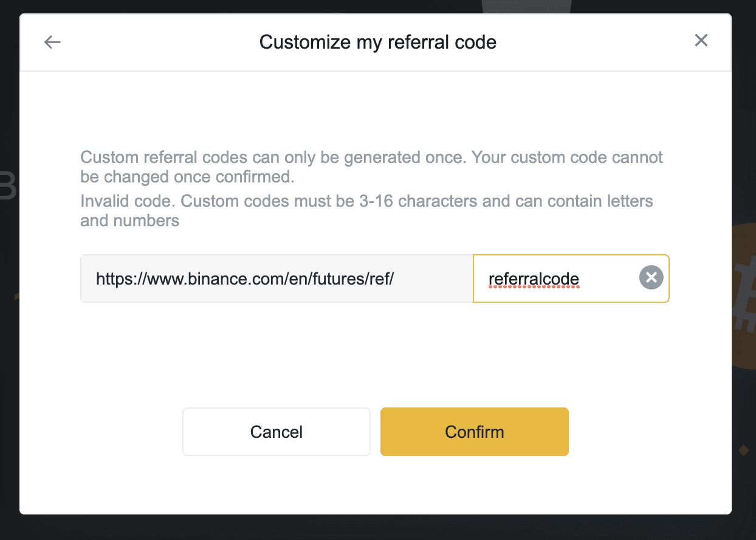Focus the custom referral code input field
The width and height of the screenshot is (756, 540).
tap(571, 279)
